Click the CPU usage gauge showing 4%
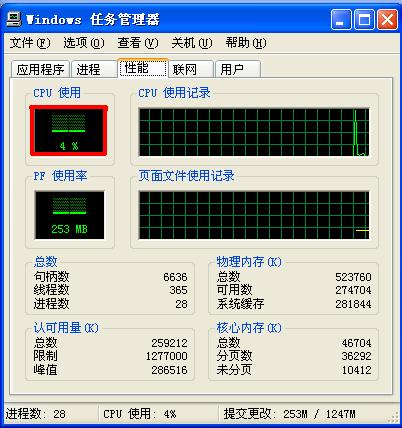 coord(69,131)
